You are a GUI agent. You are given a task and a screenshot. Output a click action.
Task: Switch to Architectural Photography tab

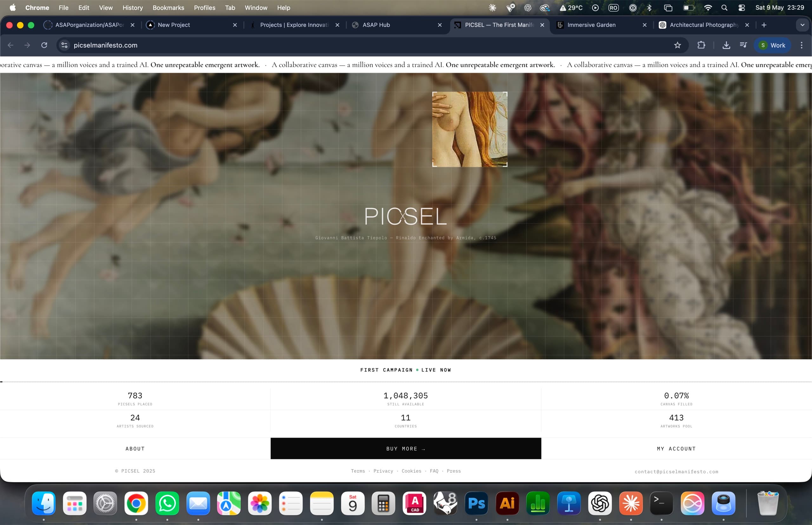coord(704,25)
